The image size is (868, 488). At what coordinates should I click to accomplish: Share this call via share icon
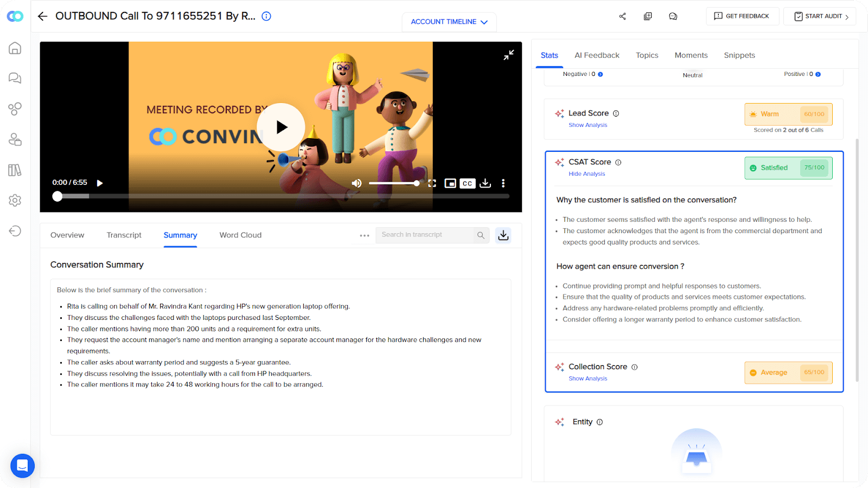click(x=622, y=16)
